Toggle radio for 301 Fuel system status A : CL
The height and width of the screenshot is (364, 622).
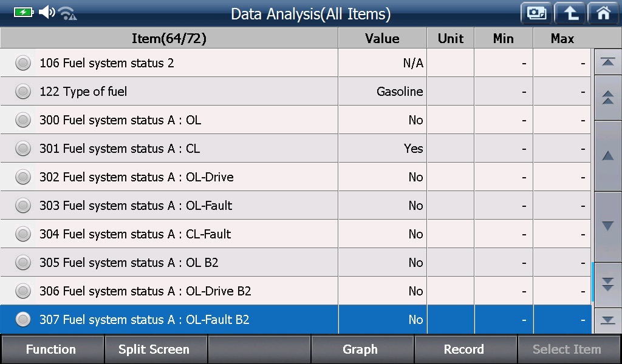tap(23, 149)
